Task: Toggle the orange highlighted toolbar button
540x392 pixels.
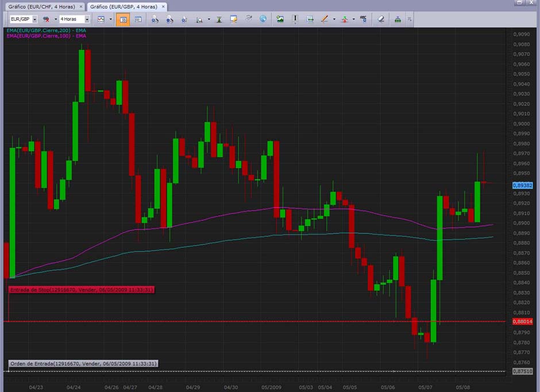Action: click(x=122, y=19)
